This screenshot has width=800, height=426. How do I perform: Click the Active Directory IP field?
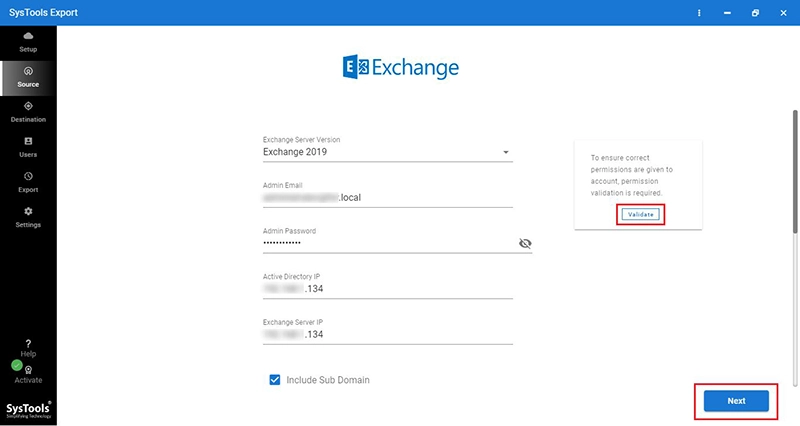click(x=388, y=289)
